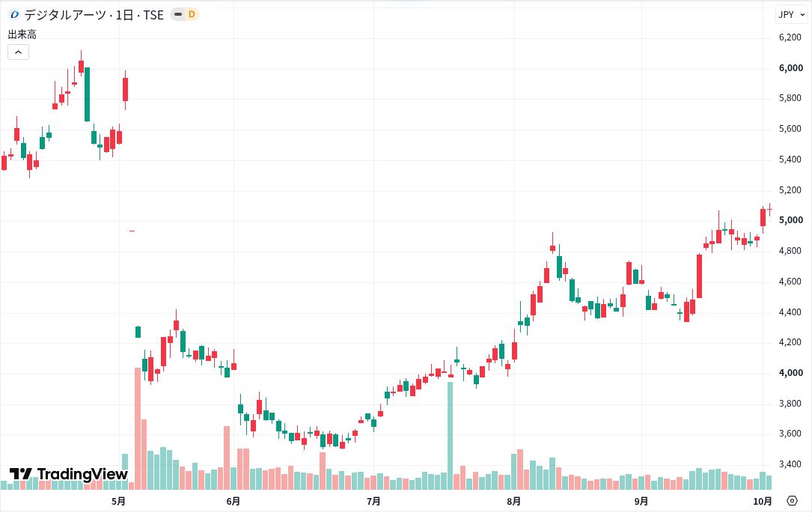Click the orange D delayed-data indicator
The height and width of the screenshot is (513, 812).
click(x=192, y=14)
